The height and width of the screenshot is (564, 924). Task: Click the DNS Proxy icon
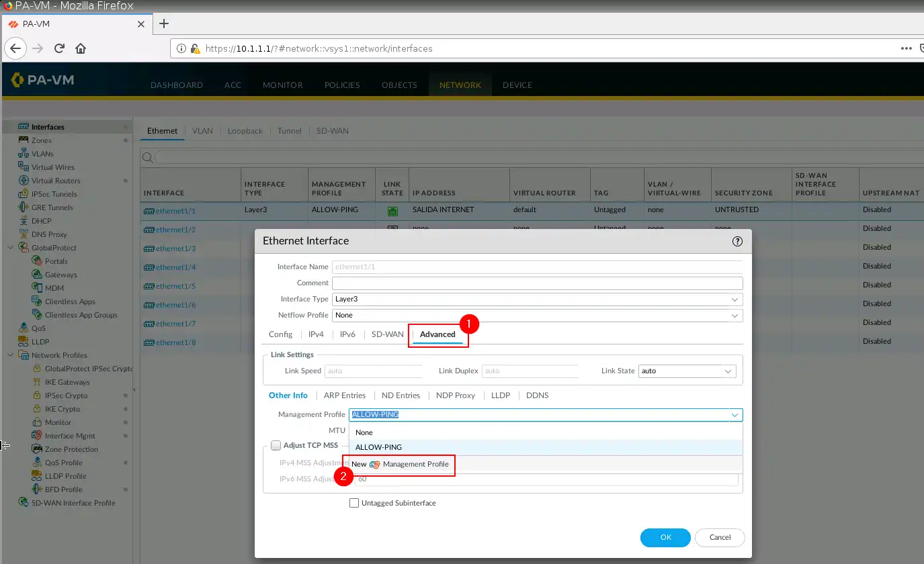[24, 234]
